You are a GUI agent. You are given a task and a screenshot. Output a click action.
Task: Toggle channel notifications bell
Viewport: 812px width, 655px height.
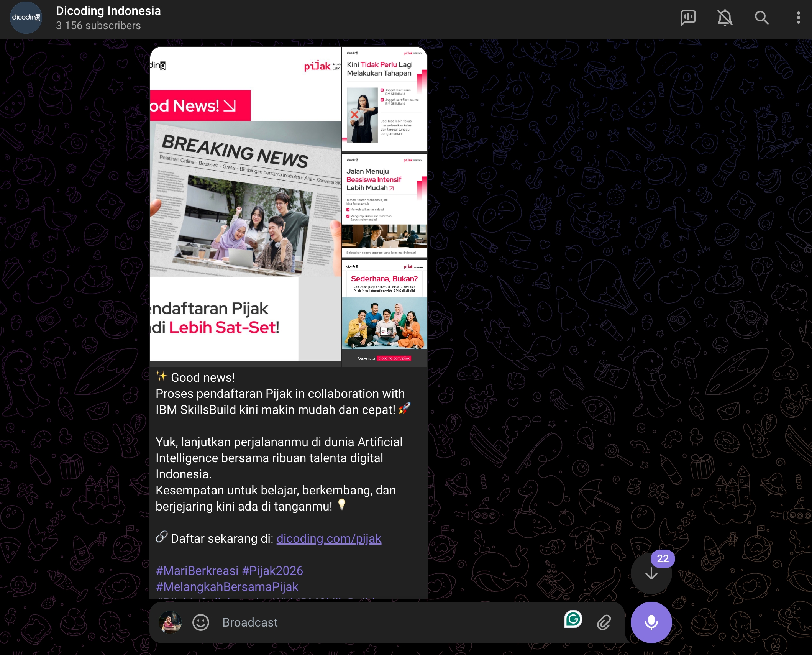(725, 18)
